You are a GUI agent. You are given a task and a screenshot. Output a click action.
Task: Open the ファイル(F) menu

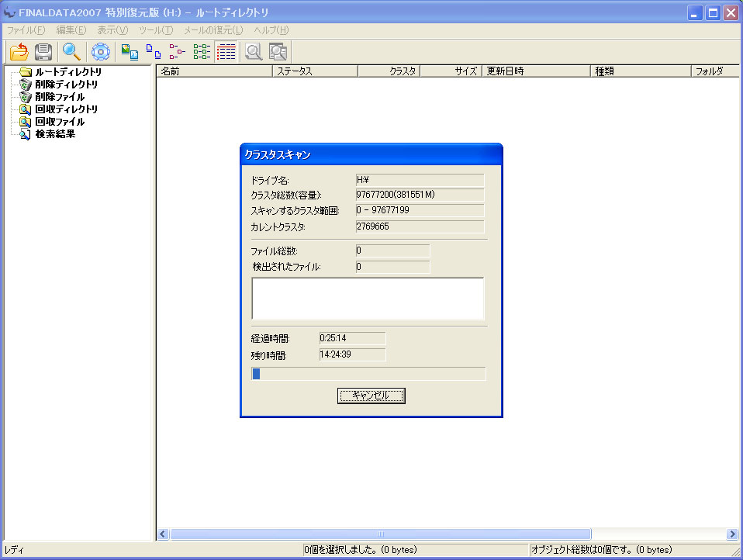tap(26, 30)
